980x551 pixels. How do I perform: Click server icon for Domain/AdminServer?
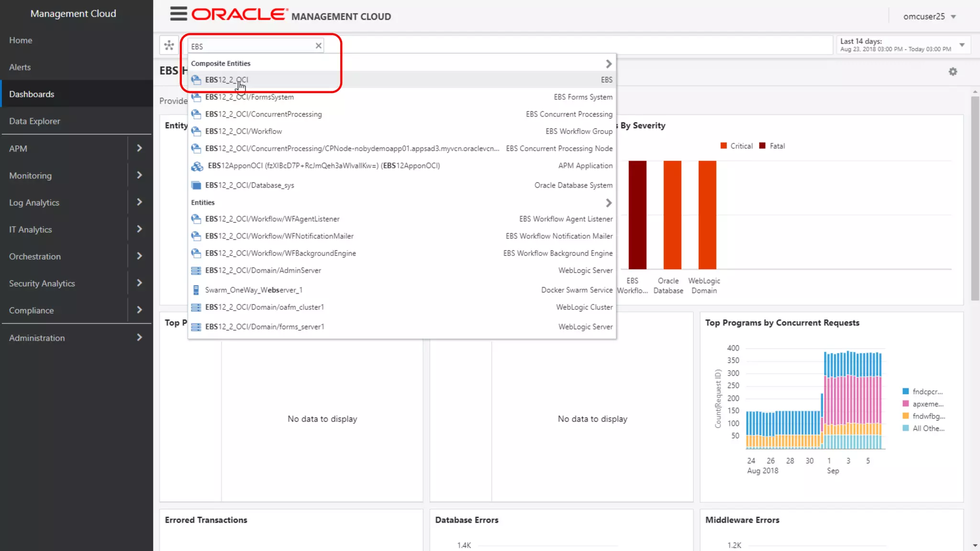pos(196,271)
